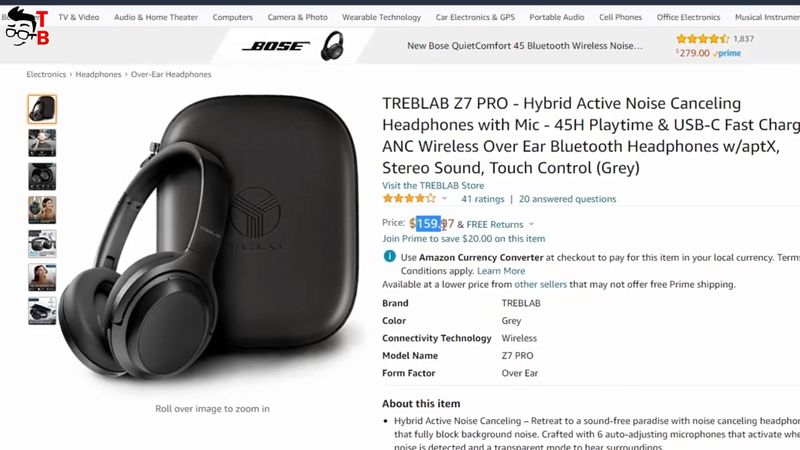Image resolution: width=800 pixels, height=450 pixels.
Task: Click the Bose headphones image in the ad banner
Action: [332, 46]
